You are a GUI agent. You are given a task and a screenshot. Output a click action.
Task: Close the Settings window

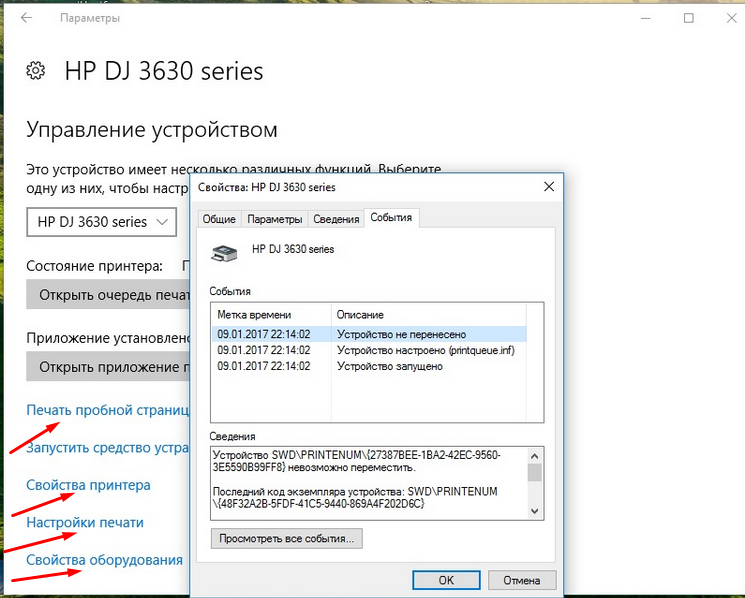(x=732, y=18)
